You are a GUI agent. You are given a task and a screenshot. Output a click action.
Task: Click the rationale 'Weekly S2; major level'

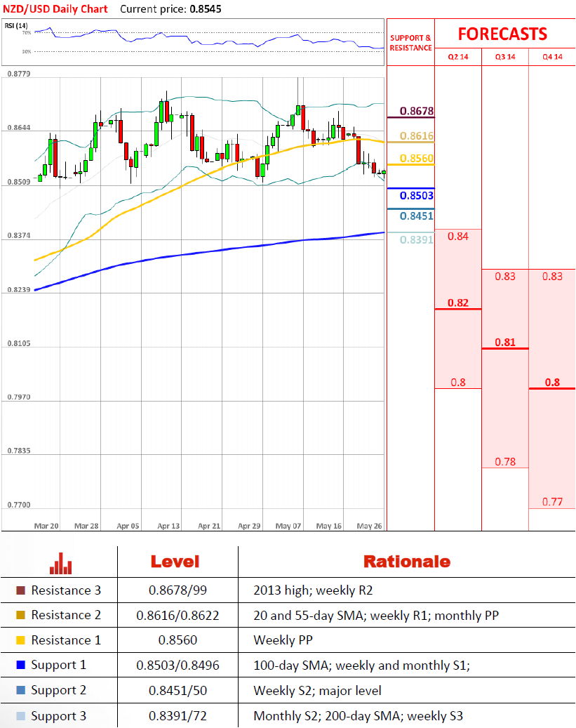click(x=318, y=690)
